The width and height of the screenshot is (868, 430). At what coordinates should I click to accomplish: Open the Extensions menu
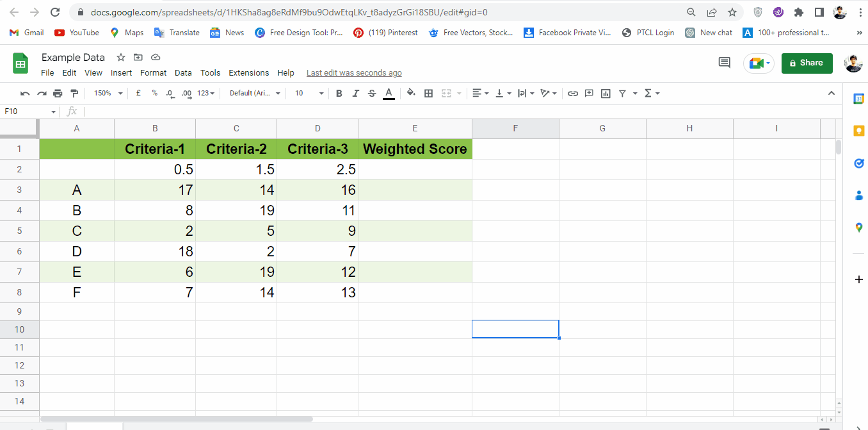248,72
